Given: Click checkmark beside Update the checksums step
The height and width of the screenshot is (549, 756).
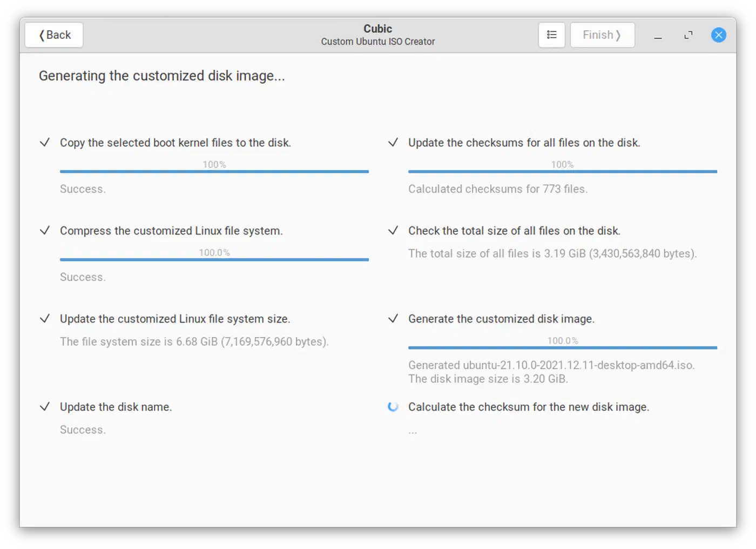Looking at the screenshot, I should [x=393, y=143].
